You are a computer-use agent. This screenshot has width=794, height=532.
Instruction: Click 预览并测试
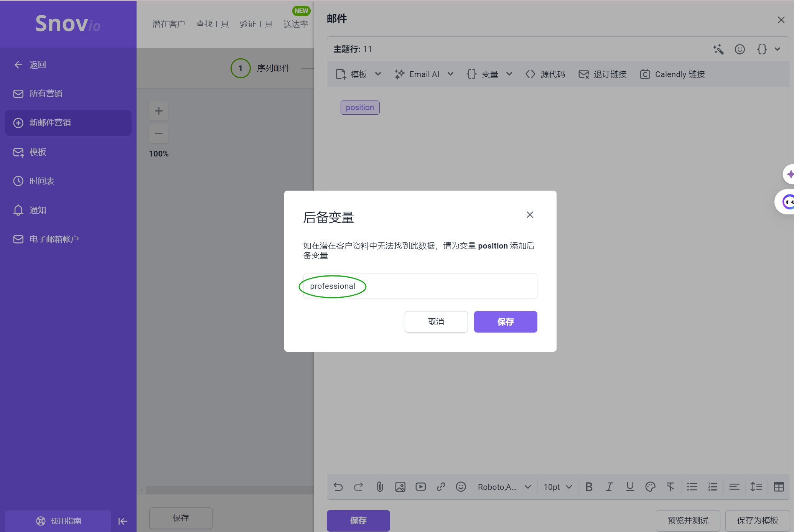pyautogui.click(x=688, y=521)
